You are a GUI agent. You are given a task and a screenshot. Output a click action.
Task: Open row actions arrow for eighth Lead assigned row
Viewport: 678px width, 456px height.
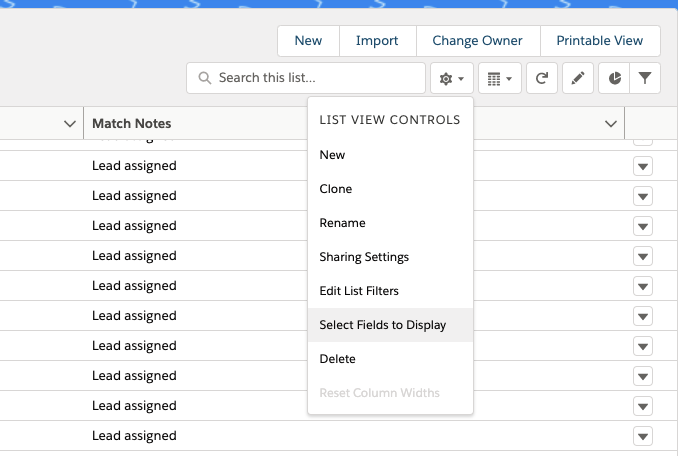pyautogui.click(x=643, y=376)
